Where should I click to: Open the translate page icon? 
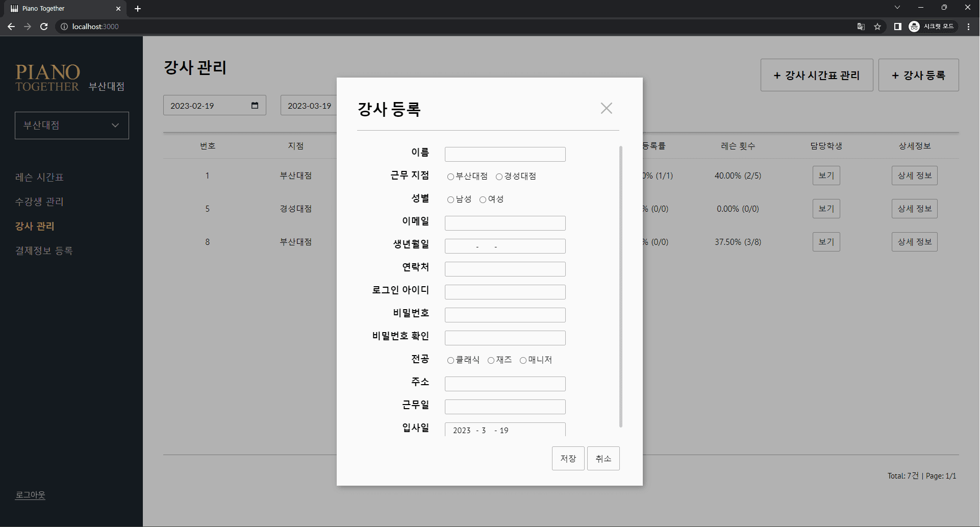861,27
